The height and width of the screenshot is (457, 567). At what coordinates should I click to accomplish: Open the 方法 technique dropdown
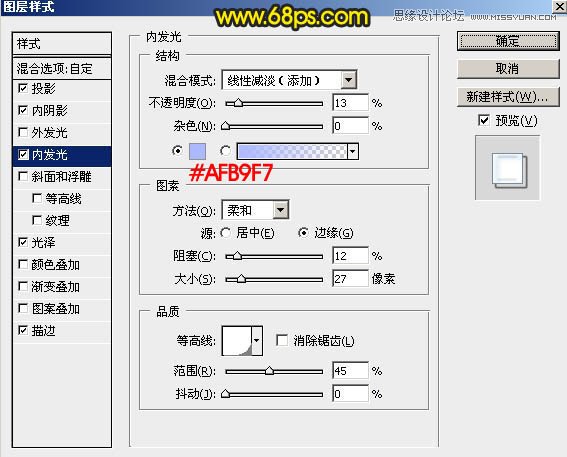(x=281, y=210)
